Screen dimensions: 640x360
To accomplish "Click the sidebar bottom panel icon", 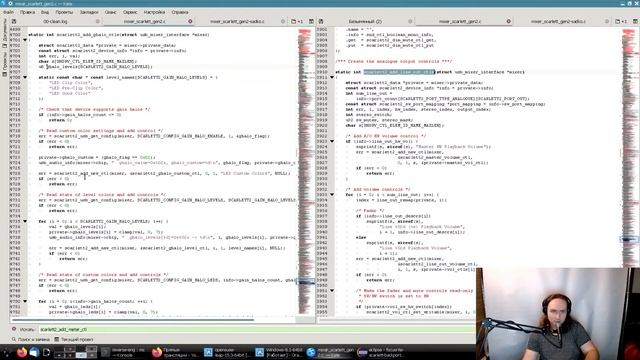I will click(x=4, y=74).
